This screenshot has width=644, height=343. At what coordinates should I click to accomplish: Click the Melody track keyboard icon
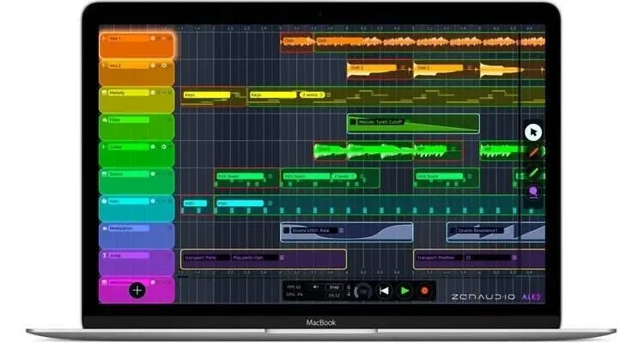[x=104, y=93]
